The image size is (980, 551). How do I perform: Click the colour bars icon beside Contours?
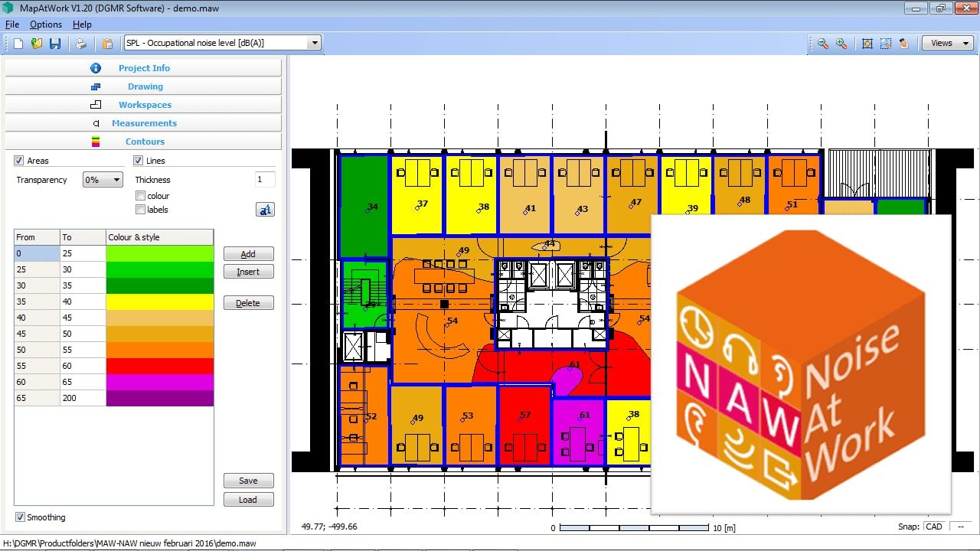coord(96,142)
